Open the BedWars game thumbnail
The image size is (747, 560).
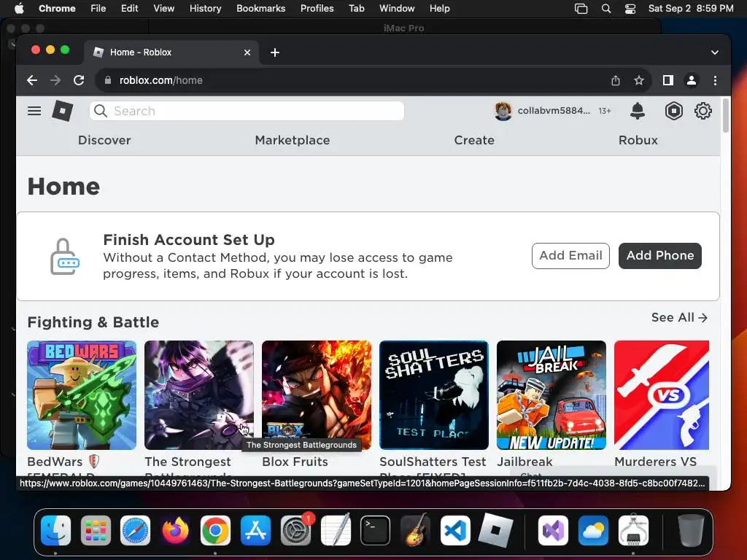click(82, 395)
